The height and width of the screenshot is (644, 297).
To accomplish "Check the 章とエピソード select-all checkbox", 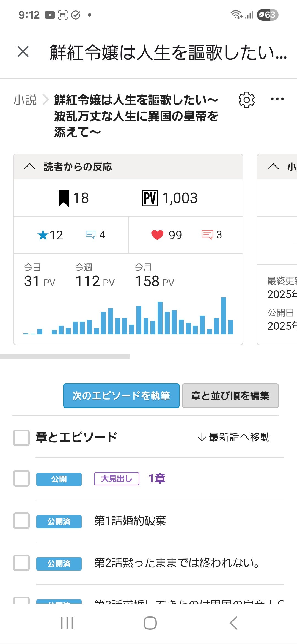I will coord(21,438).
